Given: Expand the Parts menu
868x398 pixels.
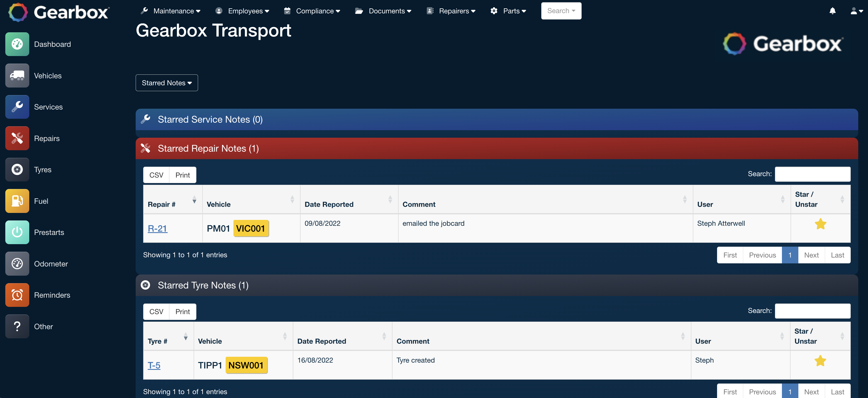Looking at the screenshot, I should coord(508,11).
